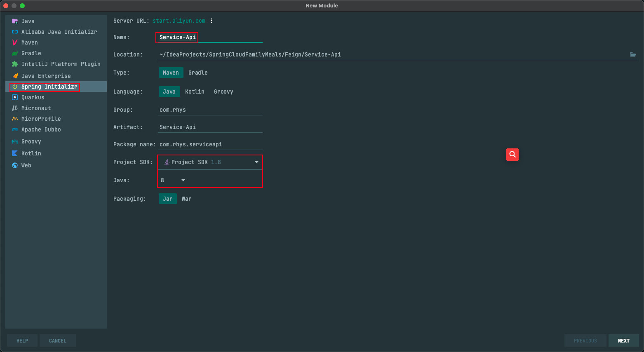Viewport: 644px width, 352px height.
Task: Select Maven as the project type
Action: pos(171,73)
